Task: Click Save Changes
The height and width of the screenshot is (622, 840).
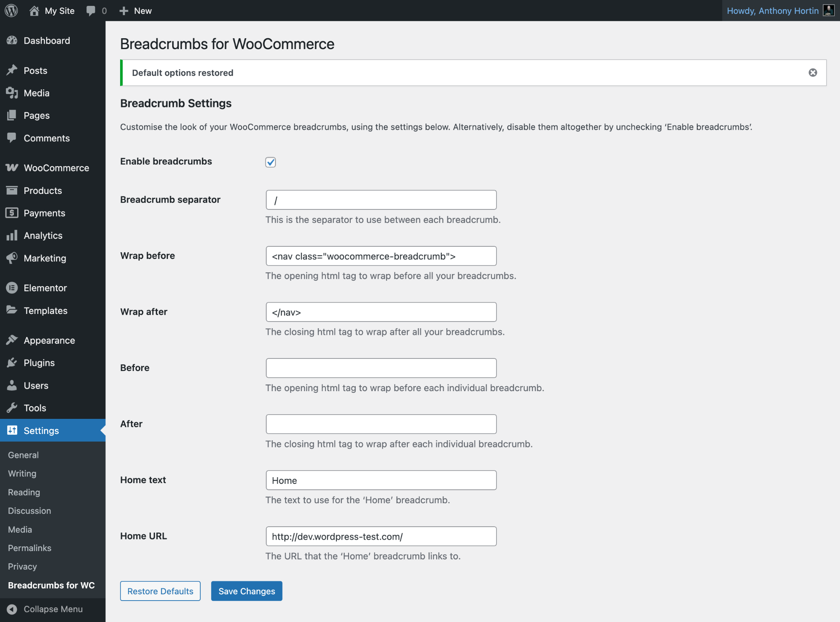Action: (247, 591)
